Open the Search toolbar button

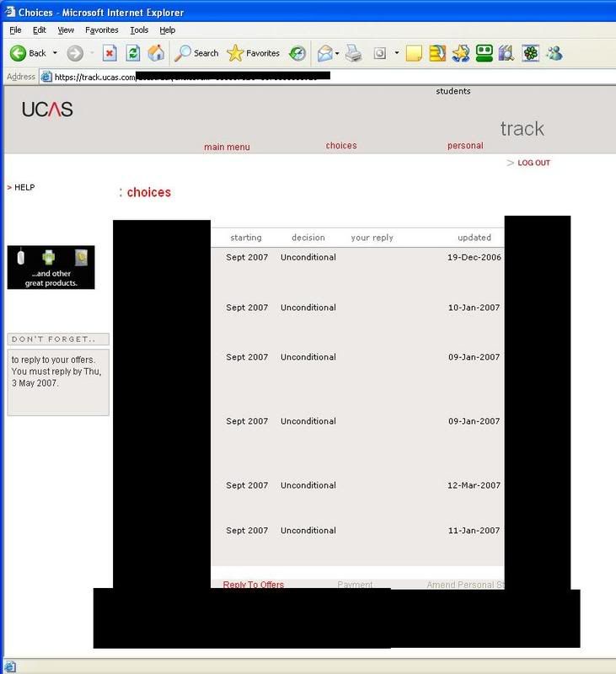pos(196,53)
